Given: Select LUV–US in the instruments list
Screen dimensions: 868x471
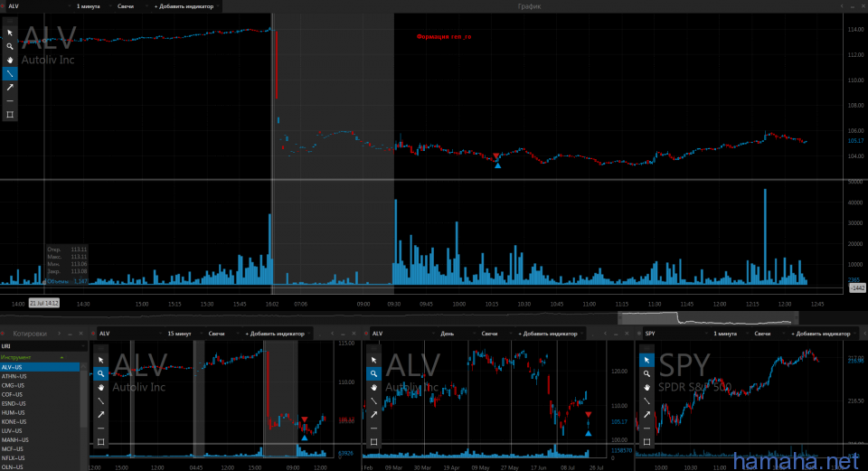Looking at the screenshot, I should [14, 430].
